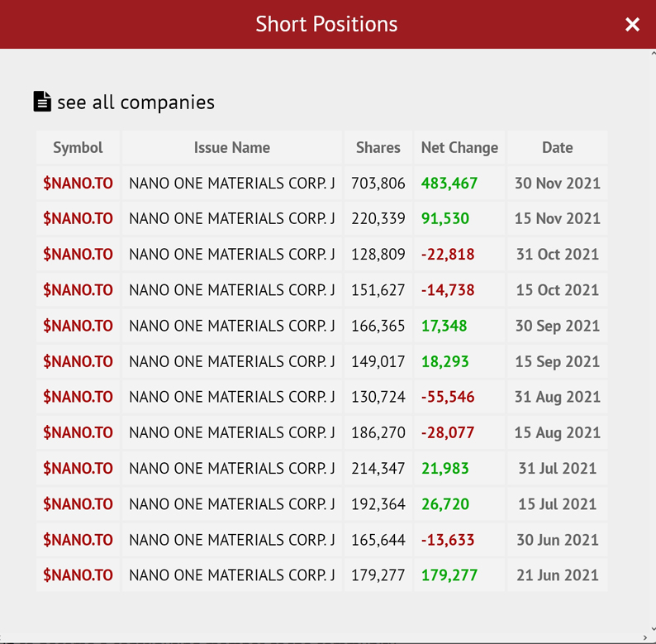The image size is (656, 644).
Task: Click the scrollbar up arrow
Action: pyautogui.click(x=653, y=54)
